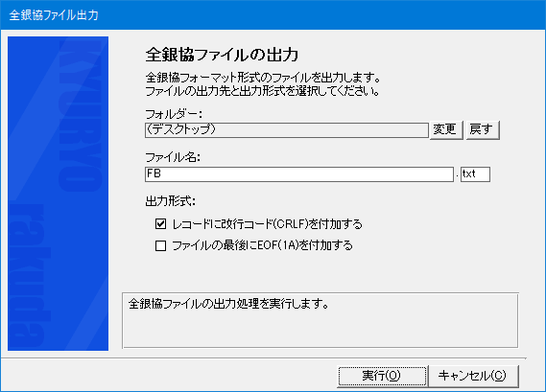The image size is (546, 392).
Task: Click the フォルダー: label
Action: click(x=174, y=114)
